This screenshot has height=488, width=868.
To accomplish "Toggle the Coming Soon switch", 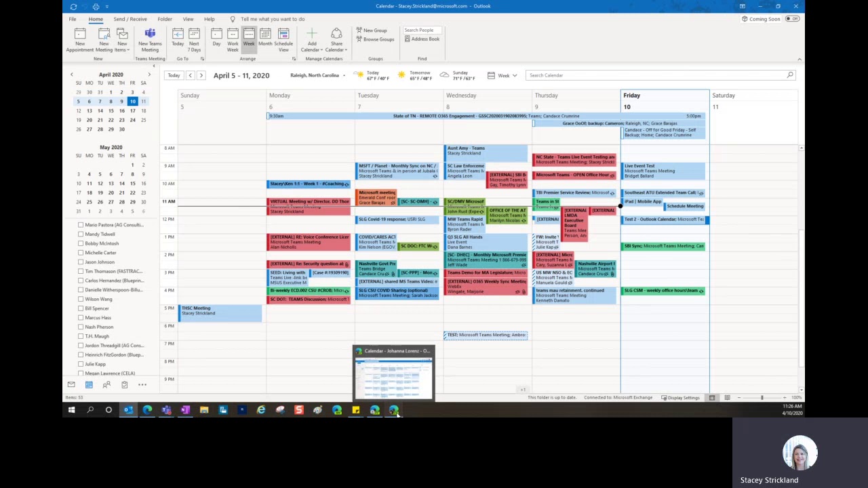I will [x=791, y=19].
